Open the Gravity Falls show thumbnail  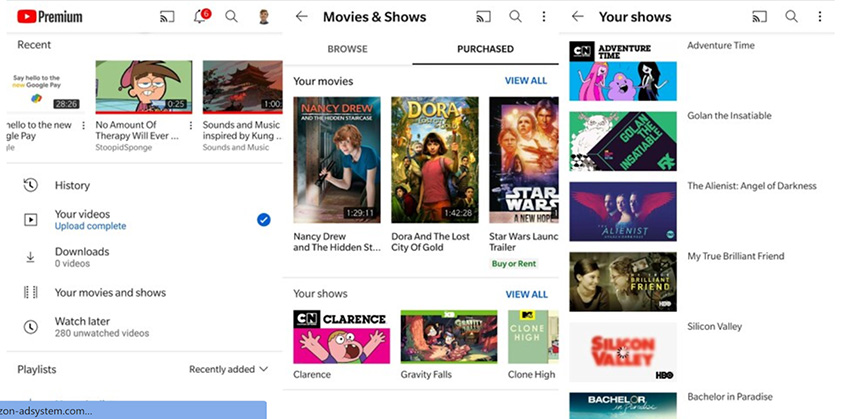449,337
